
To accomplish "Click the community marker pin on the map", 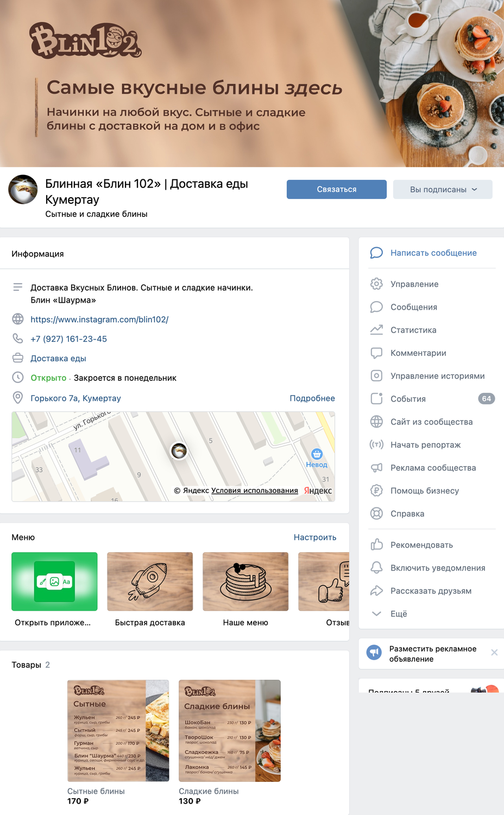I will pos(179,450).
